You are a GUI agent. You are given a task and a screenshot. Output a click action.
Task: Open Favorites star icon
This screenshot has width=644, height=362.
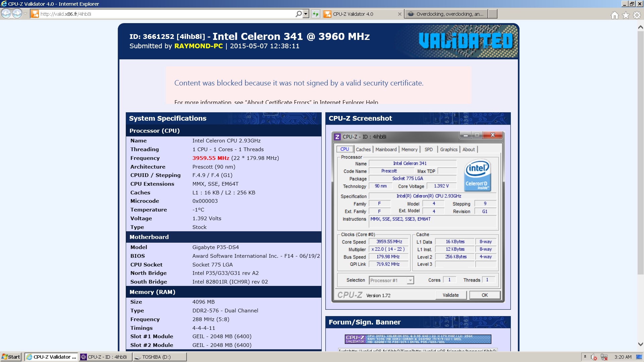tap(626, 15)
